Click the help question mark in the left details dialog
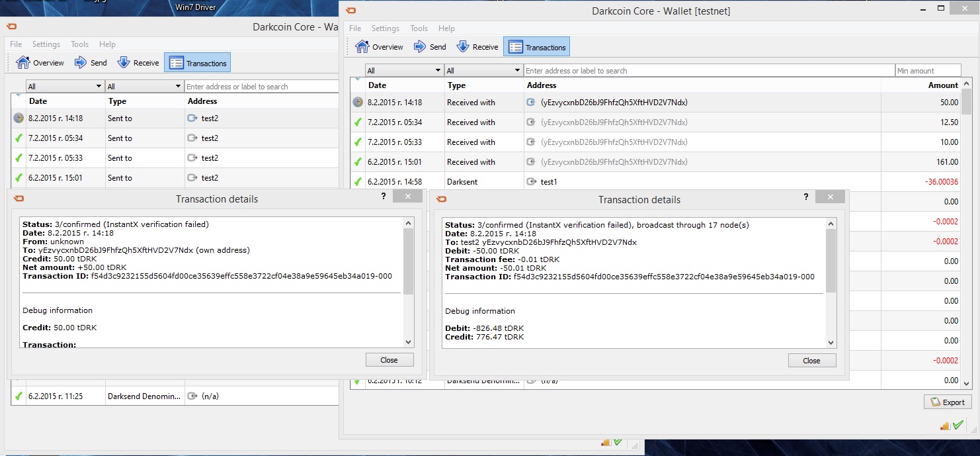The image size is (980, 456). coord(384,197)
